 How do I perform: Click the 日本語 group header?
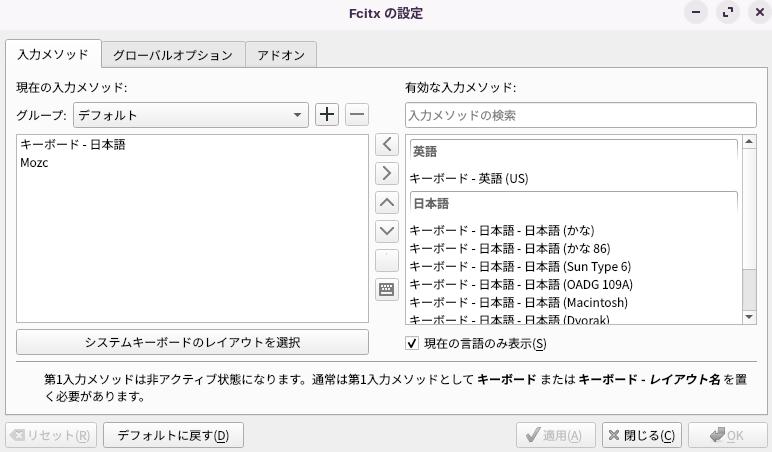coord(574,203)
